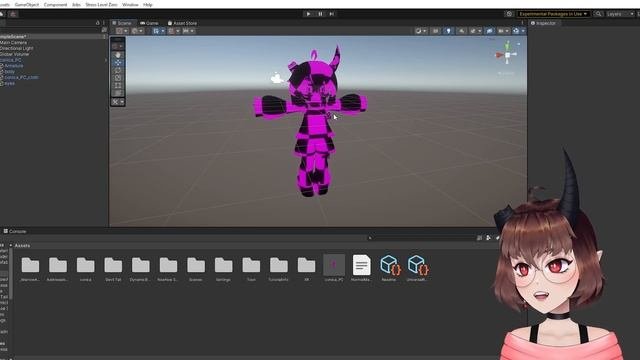Select Global Volume in Hierarchy

click(15, 54)
